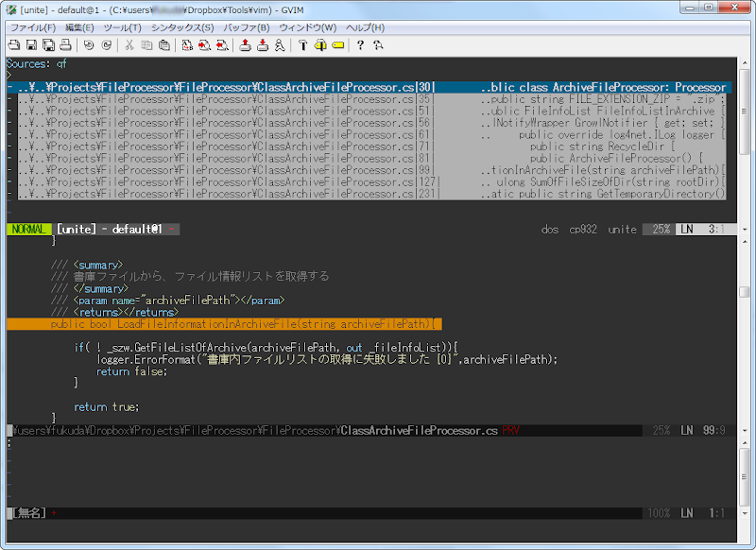Click the '<returns></returns>' comment line

coord(114,313)
